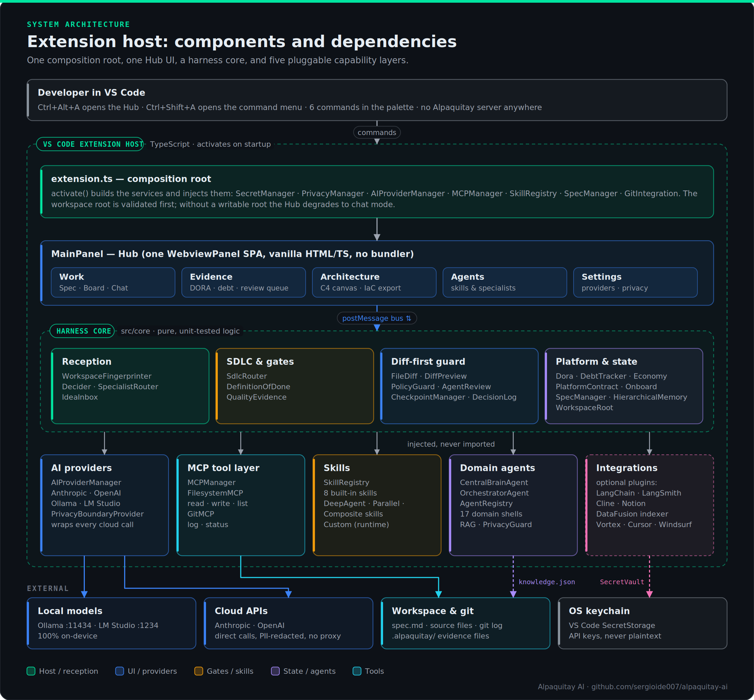The image size is (754, 700).
Task: Click the blue UI / providers legend swatch
Action: [x=120, y=671]
